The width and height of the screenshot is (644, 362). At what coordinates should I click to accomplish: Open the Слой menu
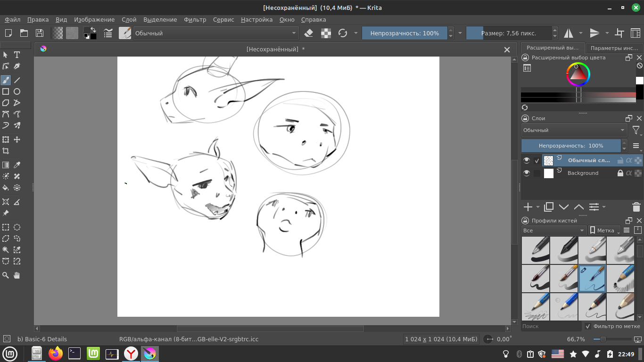(x=129, y=20)
